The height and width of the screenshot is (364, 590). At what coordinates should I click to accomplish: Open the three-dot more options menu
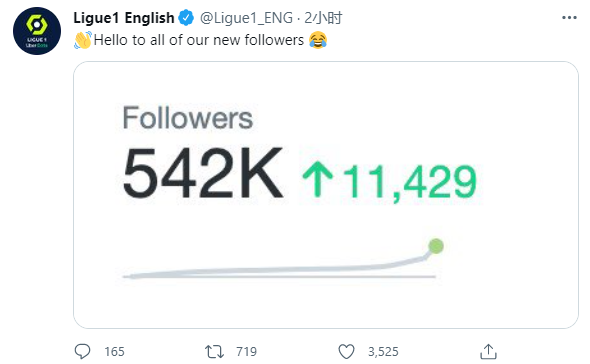(x=569, y=18)
